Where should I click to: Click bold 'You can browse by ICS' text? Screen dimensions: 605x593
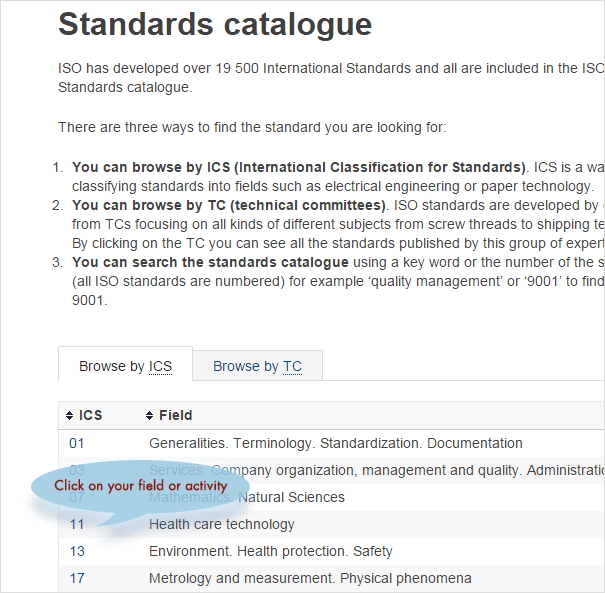pos(298,167)
